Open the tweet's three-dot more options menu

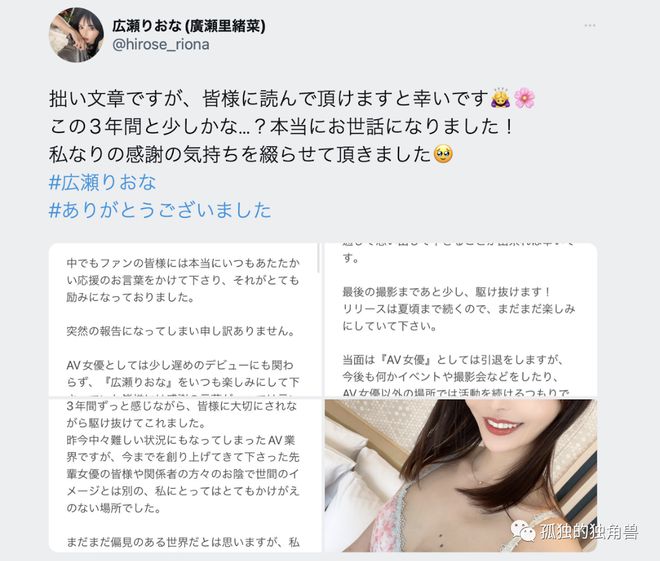(590, 26)
